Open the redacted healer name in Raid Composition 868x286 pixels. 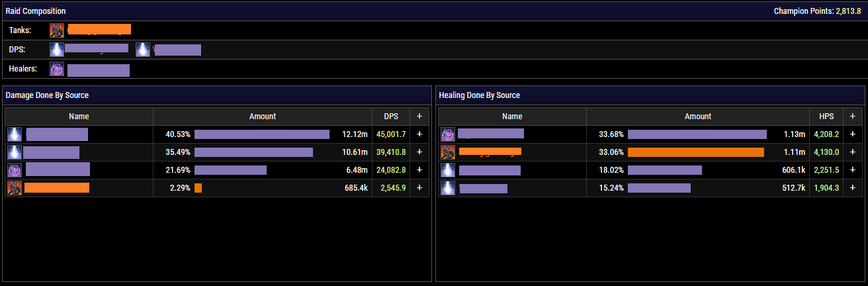point(99,70)
